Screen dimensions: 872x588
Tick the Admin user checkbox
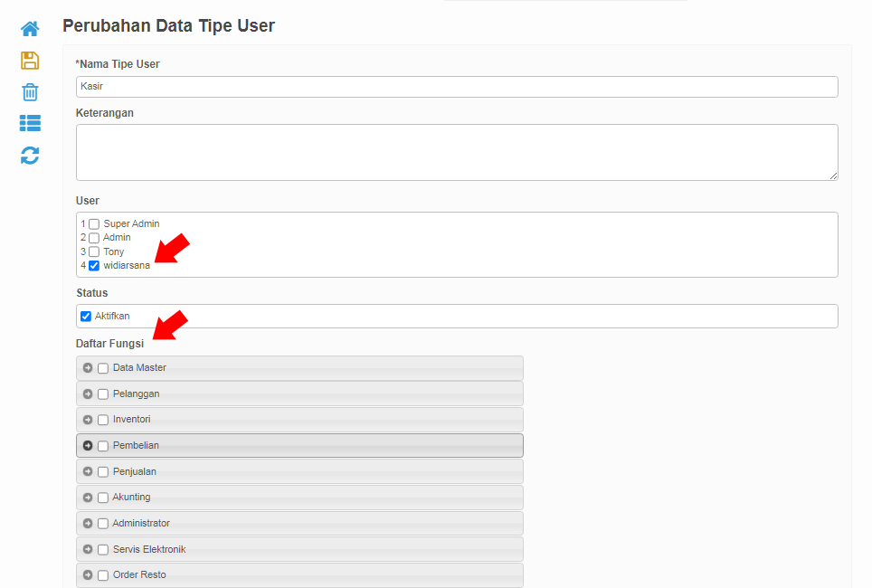point(94,238)
